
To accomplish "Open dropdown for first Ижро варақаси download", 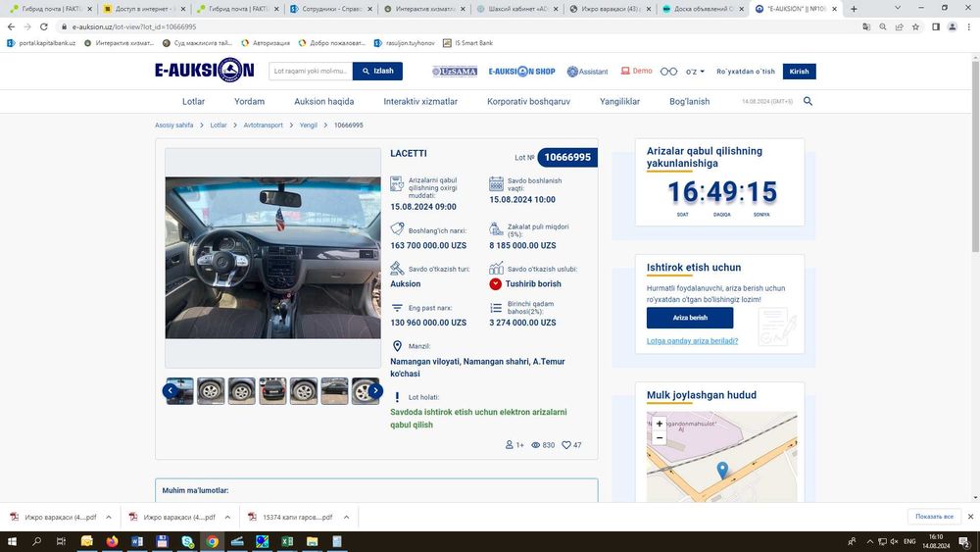I will click(108, 517).
